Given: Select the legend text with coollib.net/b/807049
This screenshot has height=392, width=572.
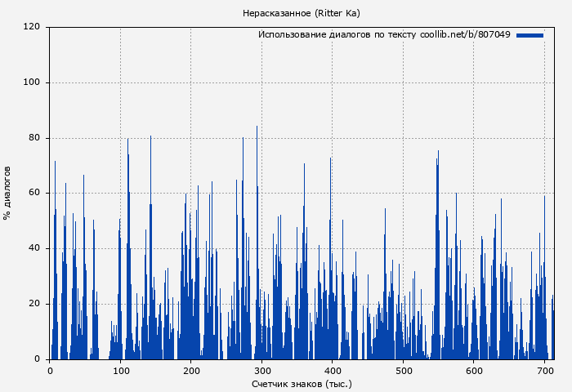Looking at the screenshot, I should (384, 35).
